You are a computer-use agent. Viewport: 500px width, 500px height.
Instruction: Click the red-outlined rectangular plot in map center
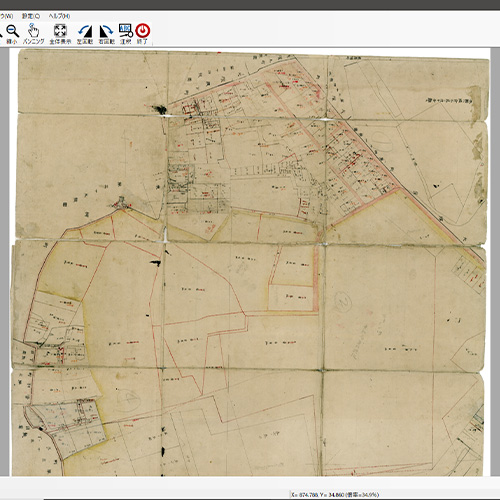[291, 297]
